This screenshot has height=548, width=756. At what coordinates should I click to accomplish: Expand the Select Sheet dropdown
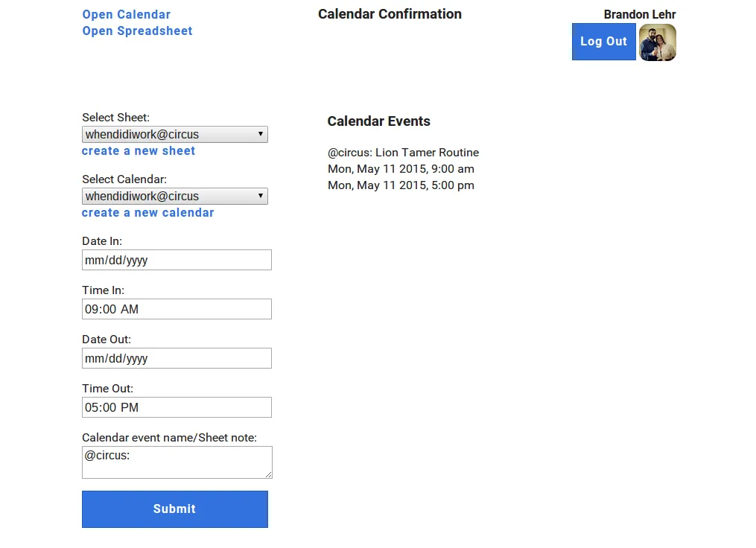pos(174,135)
